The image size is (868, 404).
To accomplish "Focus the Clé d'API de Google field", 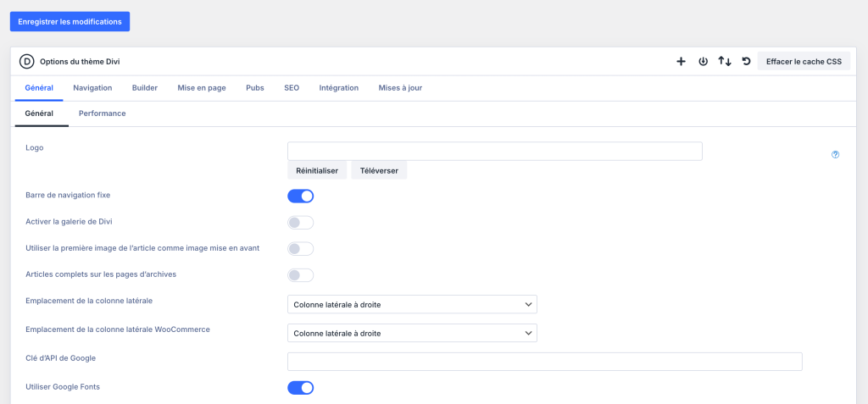I will (x=544, y=362).
